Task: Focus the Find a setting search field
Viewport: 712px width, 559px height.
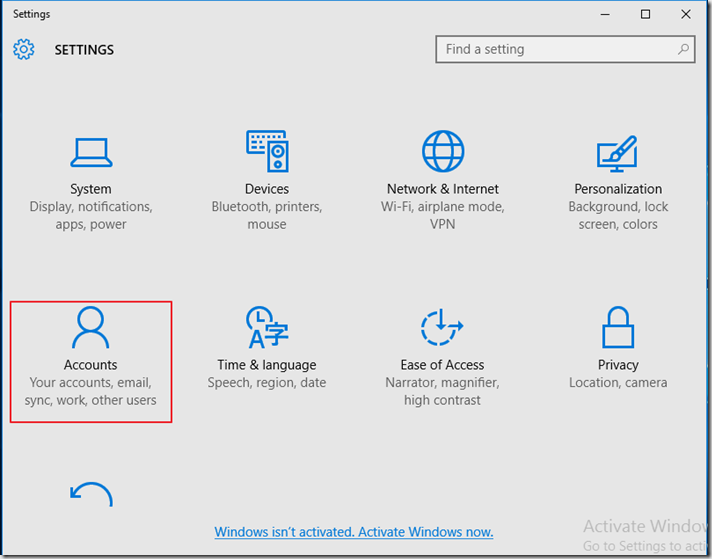Action: (x=555, y=49)
